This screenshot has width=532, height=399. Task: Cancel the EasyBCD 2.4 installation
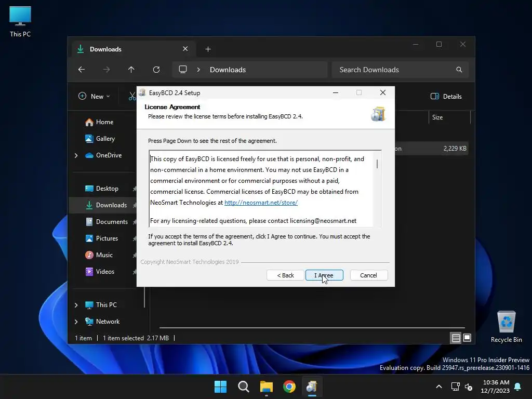(x=368, y=275)
